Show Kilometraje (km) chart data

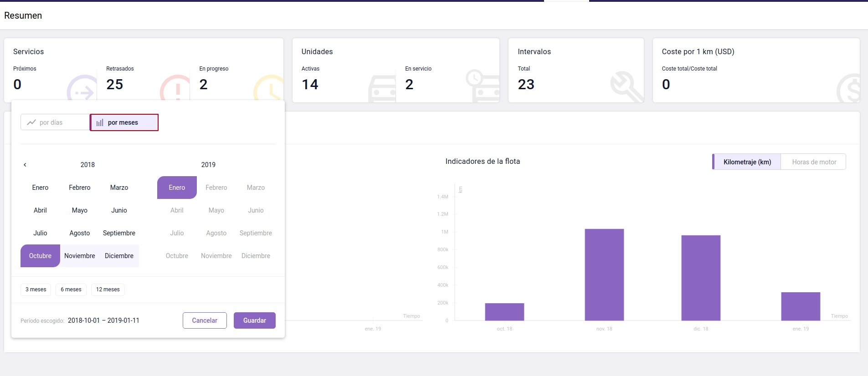(x=747, y=162)
